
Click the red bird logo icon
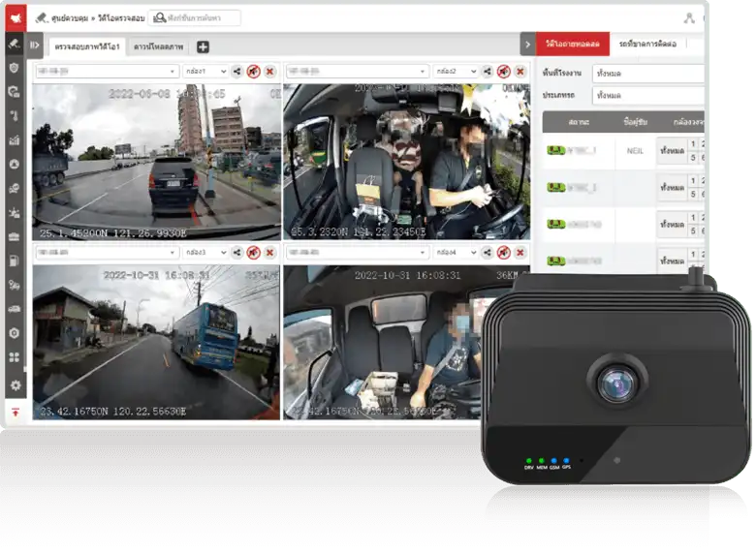coord(16,18)
